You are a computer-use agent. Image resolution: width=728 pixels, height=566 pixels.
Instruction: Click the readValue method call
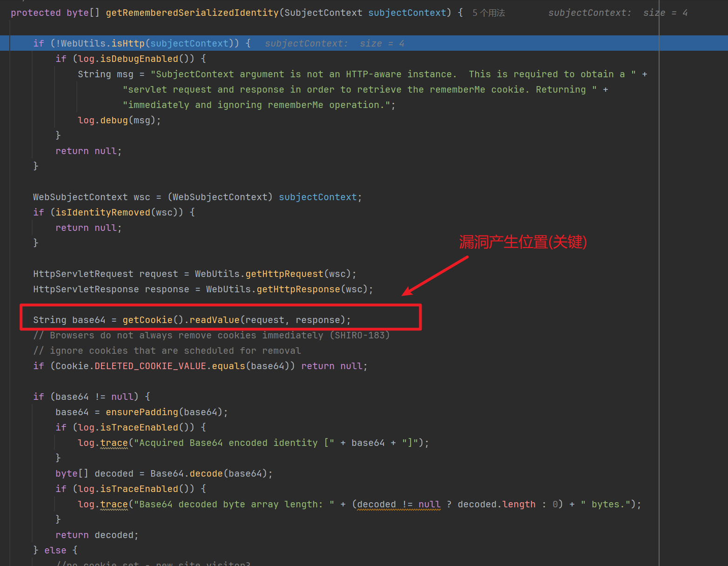point(214,320)
